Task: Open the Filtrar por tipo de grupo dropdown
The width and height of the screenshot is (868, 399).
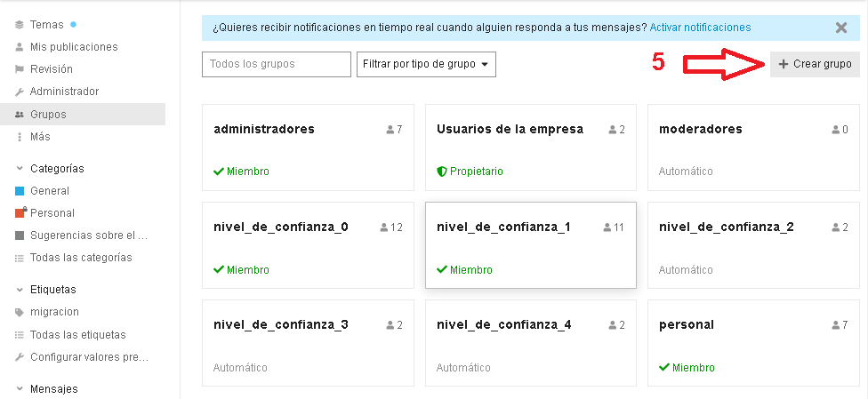Action: coord(426,64)
